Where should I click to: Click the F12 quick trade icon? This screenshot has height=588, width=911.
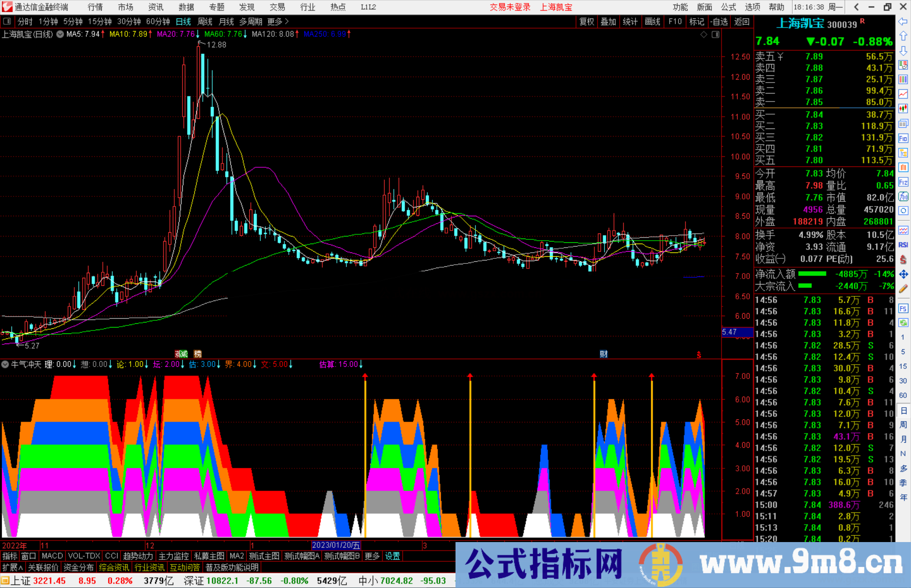(903, 183)
